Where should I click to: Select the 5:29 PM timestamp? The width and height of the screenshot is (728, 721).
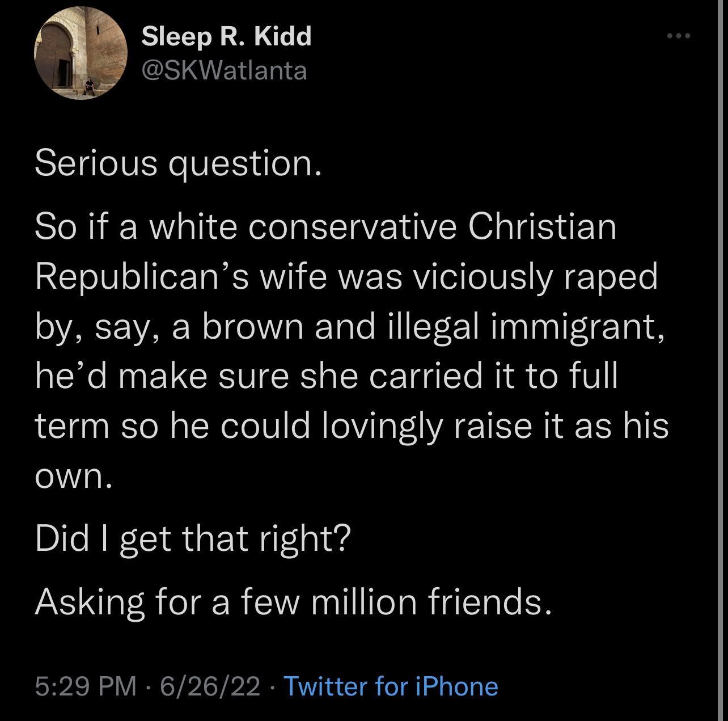pyautogui.click(x=85, y=686)
